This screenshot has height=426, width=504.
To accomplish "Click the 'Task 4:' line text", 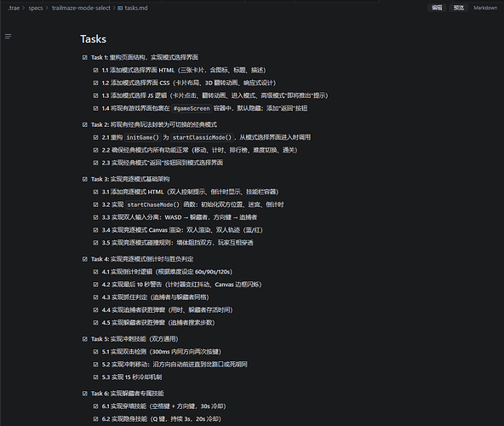I will 142,259.
